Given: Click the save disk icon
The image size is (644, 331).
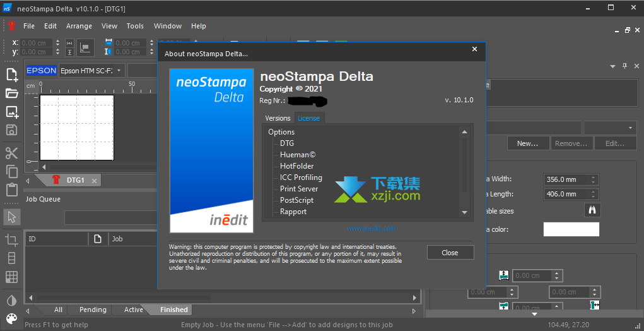Looking at the screenshot, I should coord(12,130).
